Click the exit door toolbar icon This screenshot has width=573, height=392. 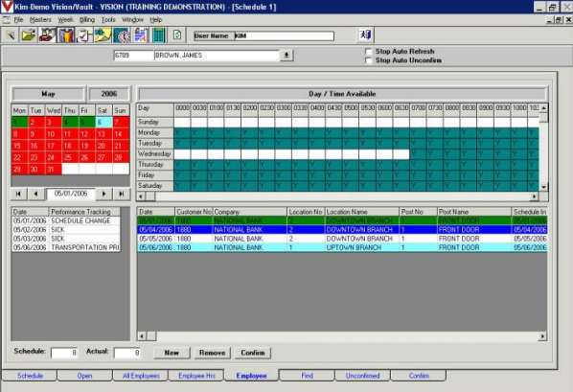point(365,35)
